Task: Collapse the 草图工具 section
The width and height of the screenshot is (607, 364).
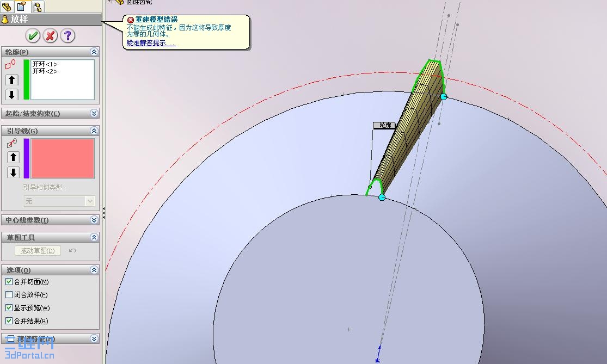Action: pyautogui.click(x=94, y=237)
